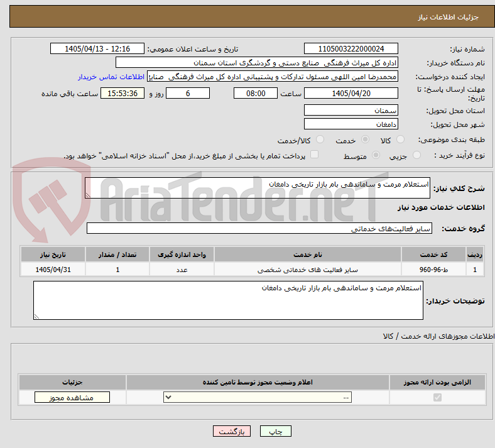Click the service group field سایر فعالیت‌های خدماتی
Image resolution: width=495 pixels, height=448 pixels.
click(x=259, y=228)
